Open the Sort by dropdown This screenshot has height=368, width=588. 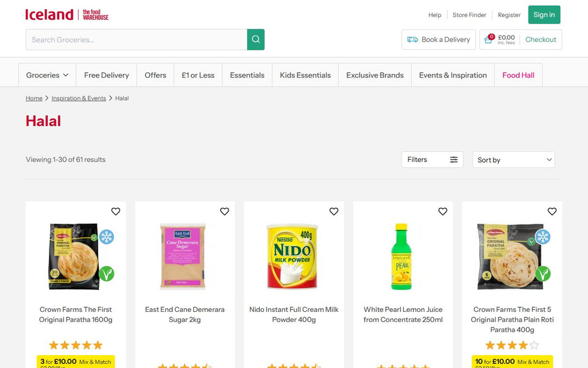(513, 160)
